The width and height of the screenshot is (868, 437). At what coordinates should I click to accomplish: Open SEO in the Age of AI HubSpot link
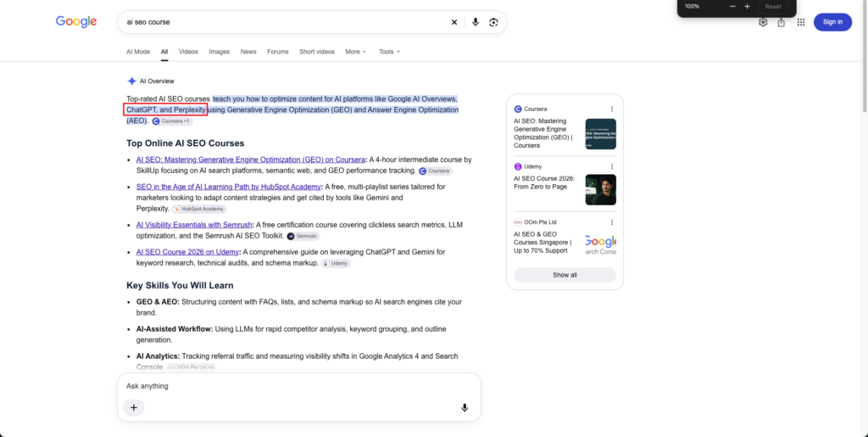[x=229, y=187]
